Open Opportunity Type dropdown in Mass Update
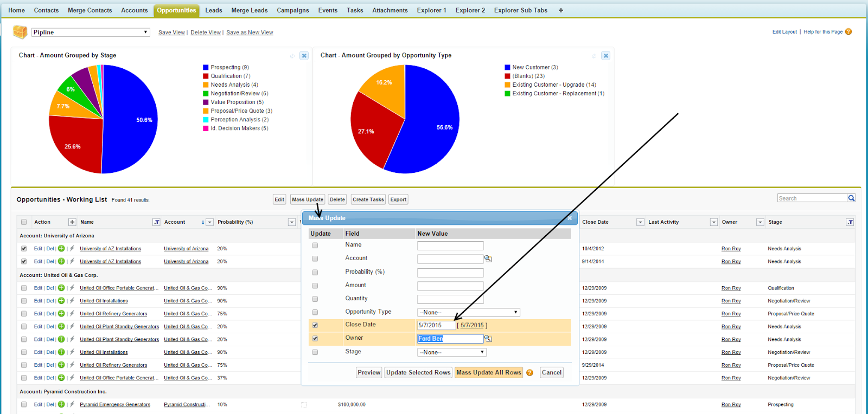 [469, 313]
